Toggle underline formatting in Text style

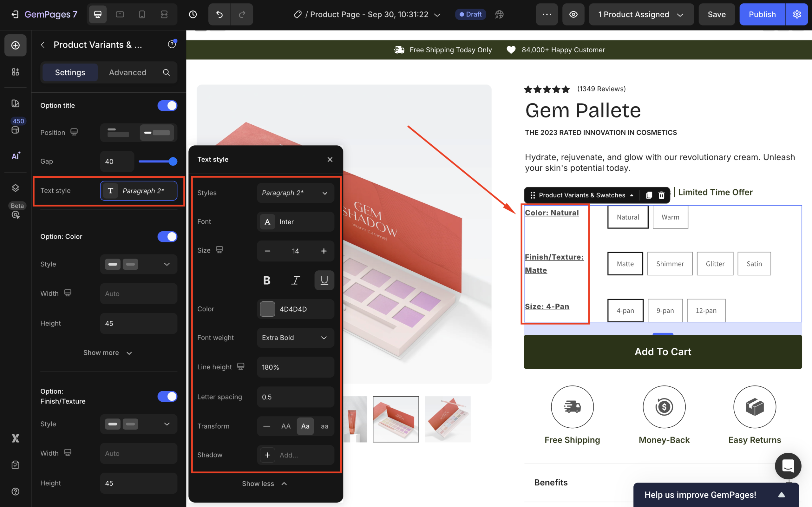tap(324, 280)
